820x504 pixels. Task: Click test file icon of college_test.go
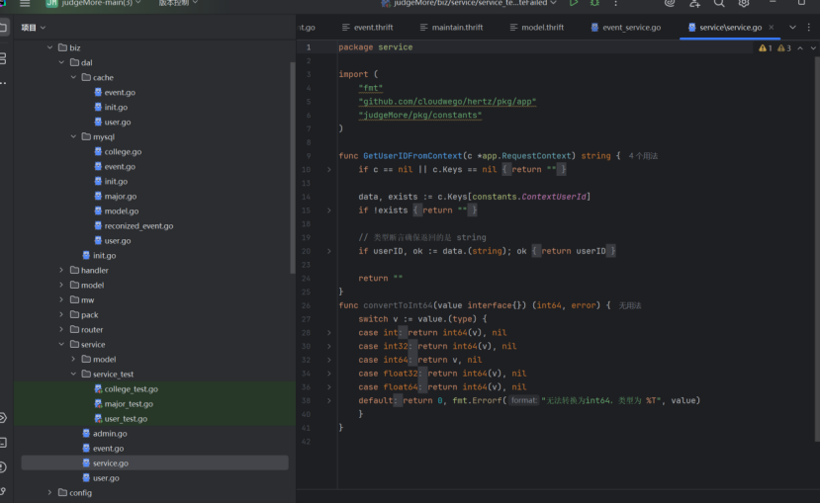[98, 388]
